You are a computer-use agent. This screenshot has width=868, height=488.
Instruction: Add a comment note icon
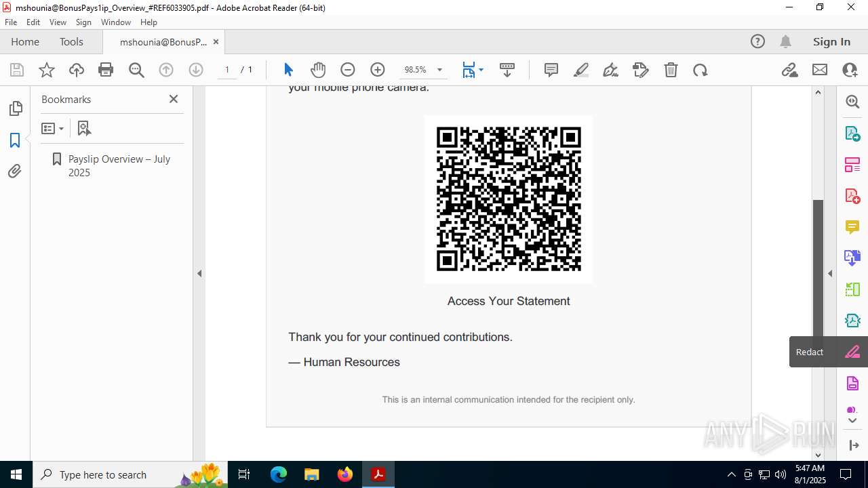pos(551,70)
